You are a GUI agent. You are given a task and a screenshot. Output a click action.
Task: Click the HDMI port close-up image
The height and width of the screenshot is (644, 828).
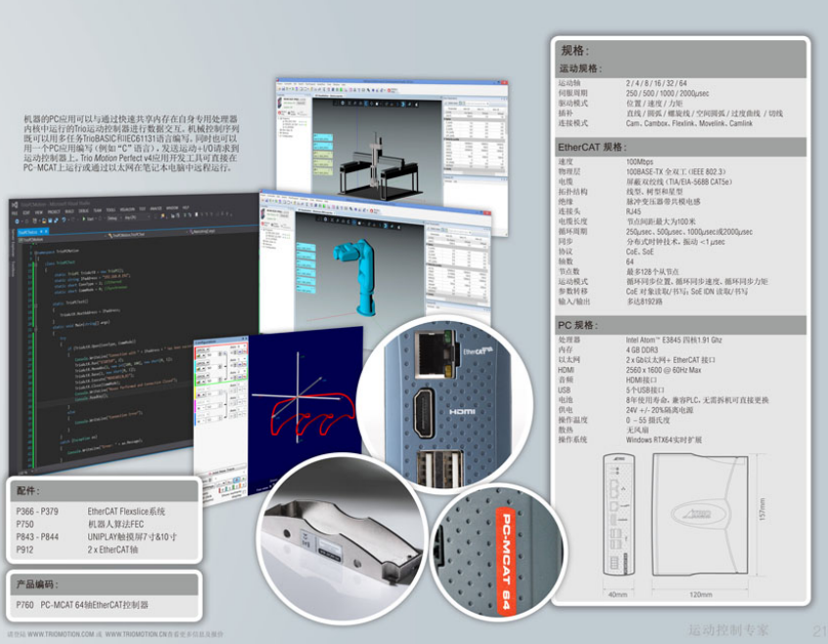[422, 412]
